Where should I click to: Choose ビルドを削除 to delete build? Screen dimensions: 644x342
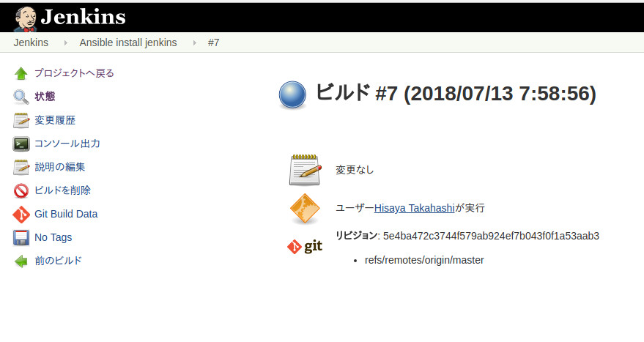pos(63,190)
